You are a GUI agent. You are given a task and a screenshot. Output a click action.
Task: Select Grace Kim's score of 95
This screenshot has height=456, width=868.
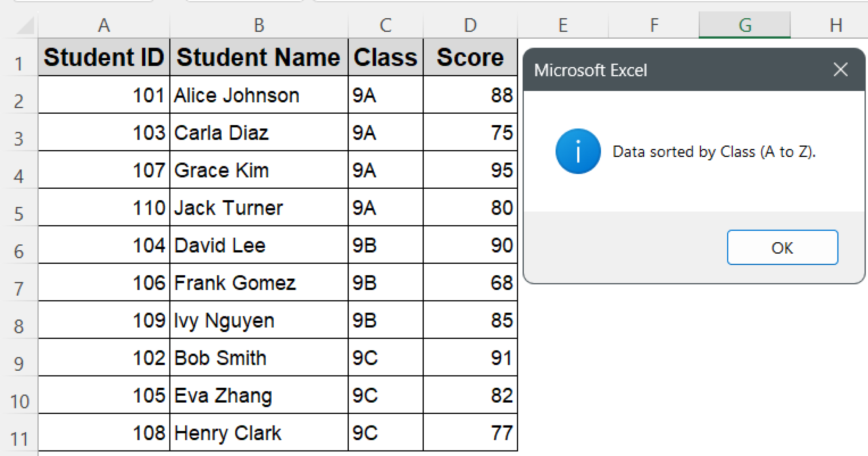pyautogui.click(x=470, y=170)
